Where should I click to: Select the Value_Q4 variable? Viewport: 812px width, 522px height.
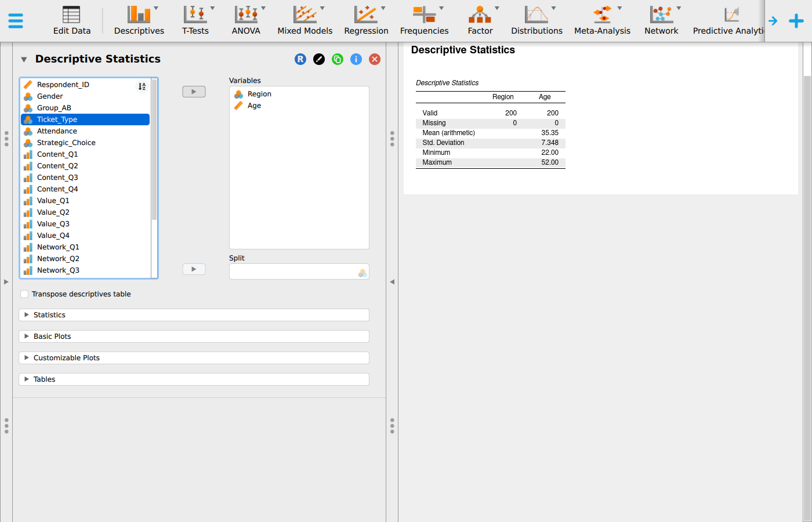click(x=85, y=235)
